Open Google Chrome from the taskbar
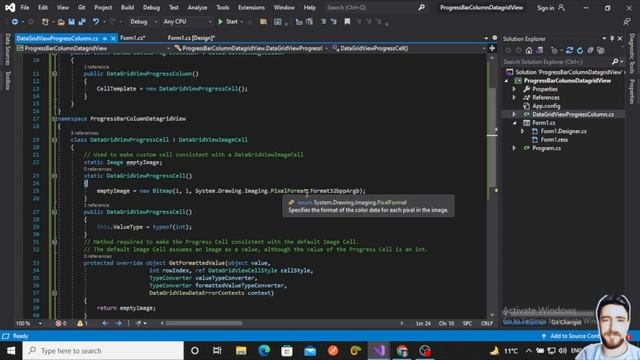 pyautogui.click(x=402, y=351)
